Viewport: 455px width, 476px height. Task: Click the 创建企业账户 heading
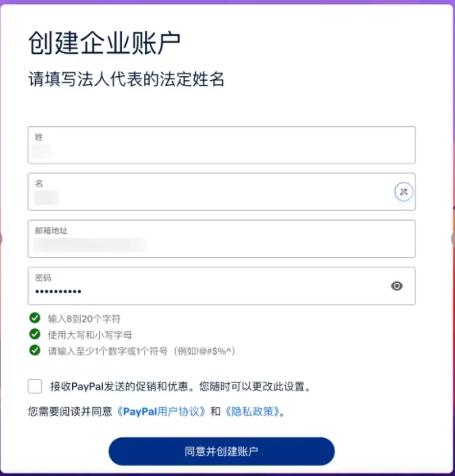pos(105,43)
